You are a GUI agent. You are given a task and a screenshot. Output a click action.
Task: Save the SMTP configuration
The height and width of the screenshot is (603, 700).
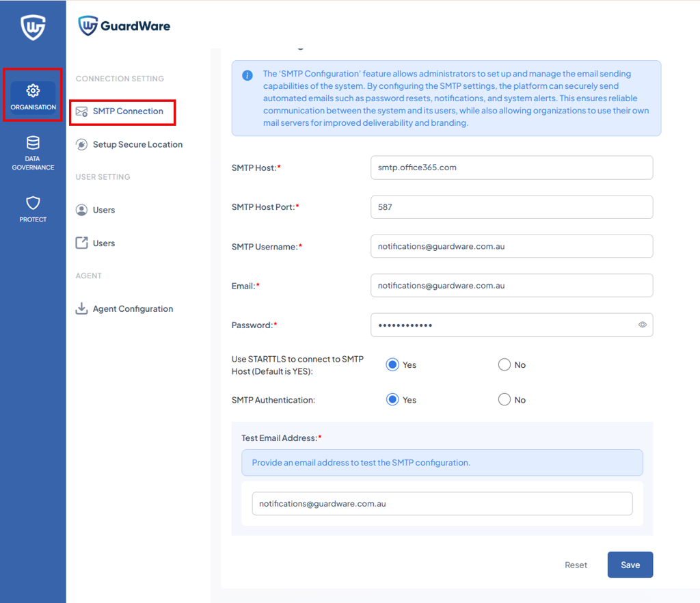630,565
